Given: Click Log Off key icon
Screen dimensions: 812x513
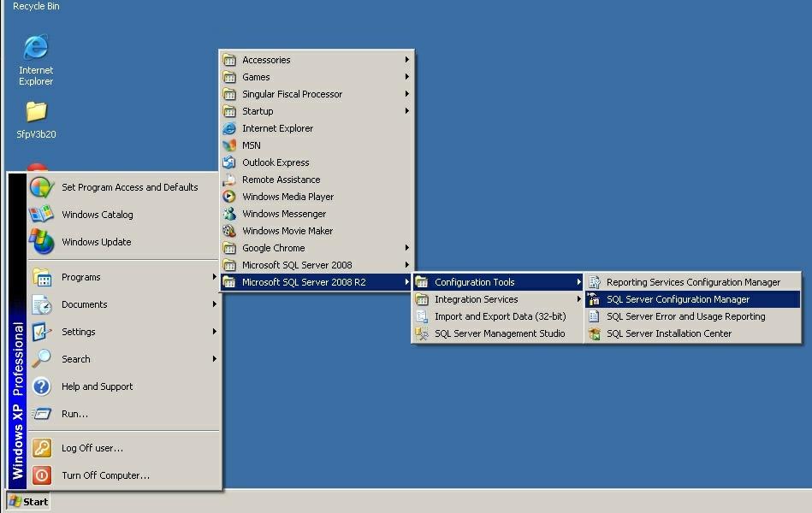Looking at the screenshot, I should click(x=41, y=448).
